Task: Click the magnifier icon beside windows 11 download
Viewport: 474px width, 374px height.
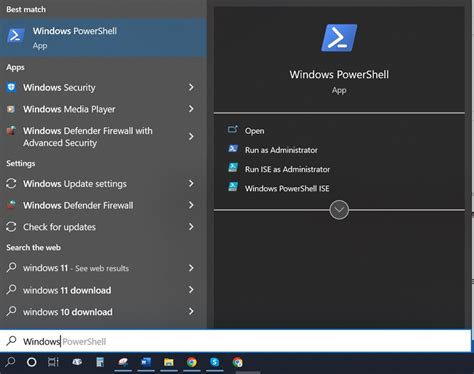Action: (x=11, y=289)
